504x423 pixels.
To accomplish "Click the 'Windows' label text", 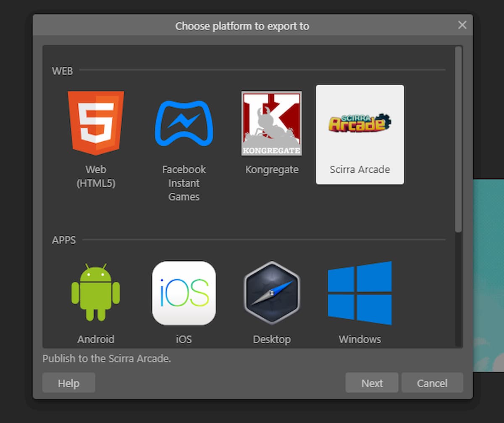I will tap(360, 339).
